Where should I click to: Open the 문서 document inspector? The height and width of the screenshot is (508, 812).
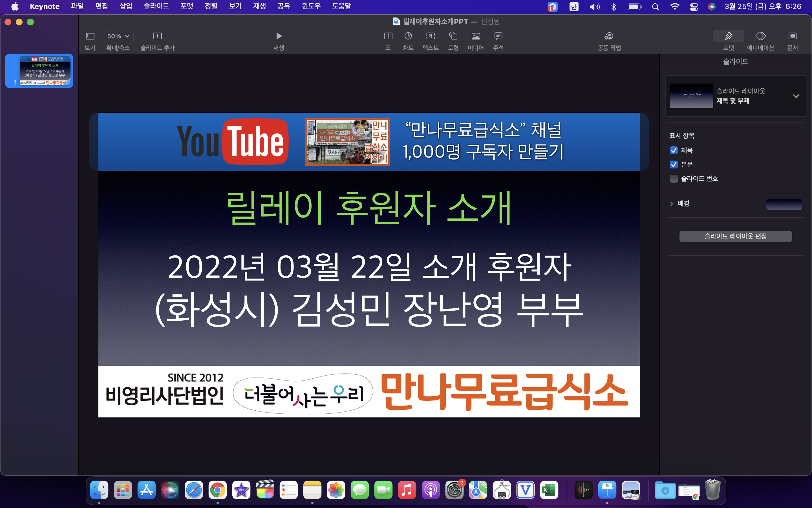[x=793, y=36]
